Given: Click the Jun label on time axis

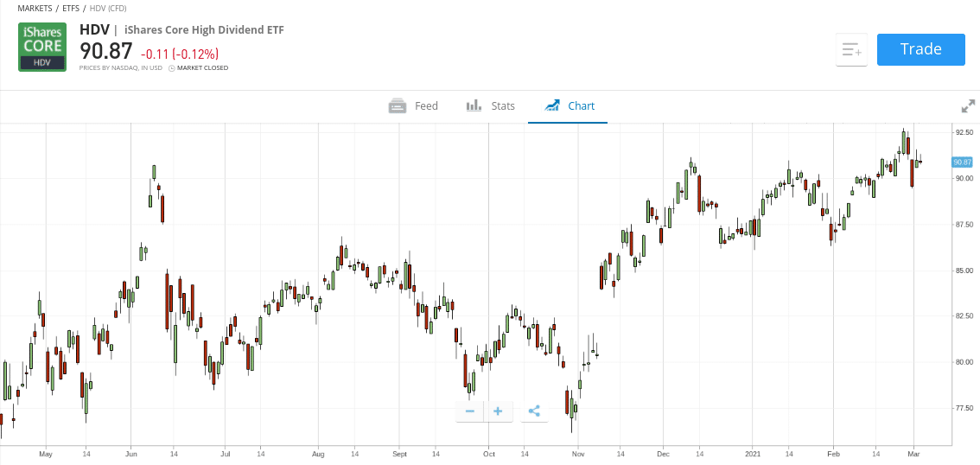Looking at the screenshot, I should tap(130, 455).
